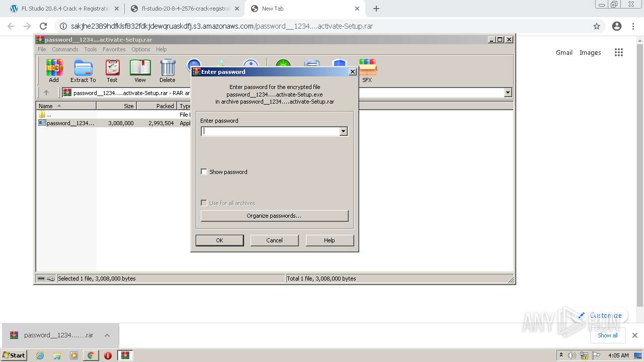Open media player icon on taskbar
This screenshot has height=362, width=644.
click(x=74, y=355)
